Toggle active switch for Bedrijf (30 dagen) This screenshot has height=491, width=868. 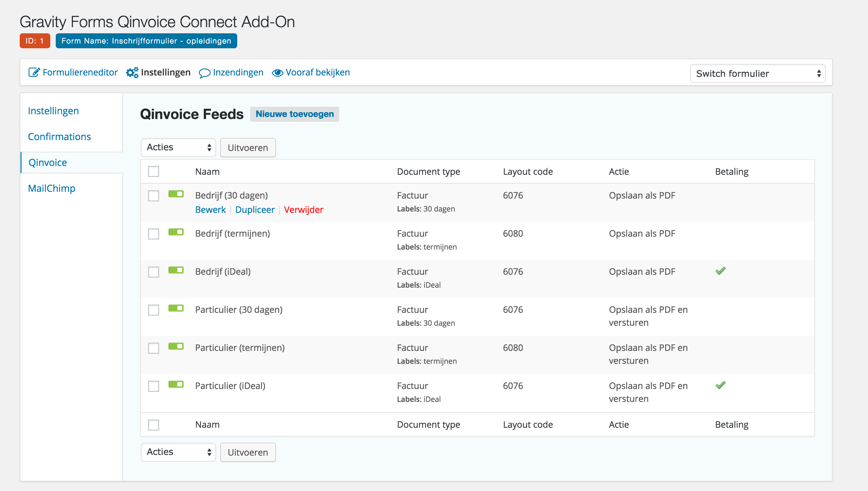[x=176, y=194]
